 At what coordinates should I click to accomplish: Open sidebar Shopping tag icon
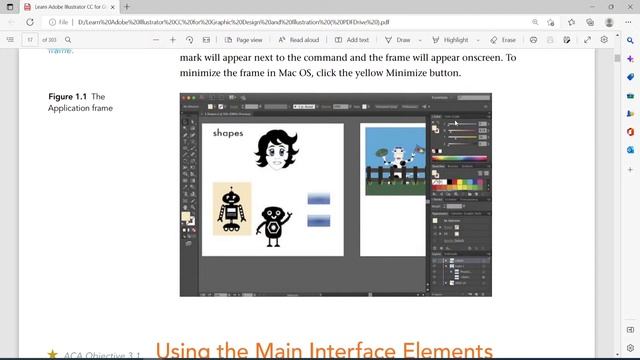(630, 77)
